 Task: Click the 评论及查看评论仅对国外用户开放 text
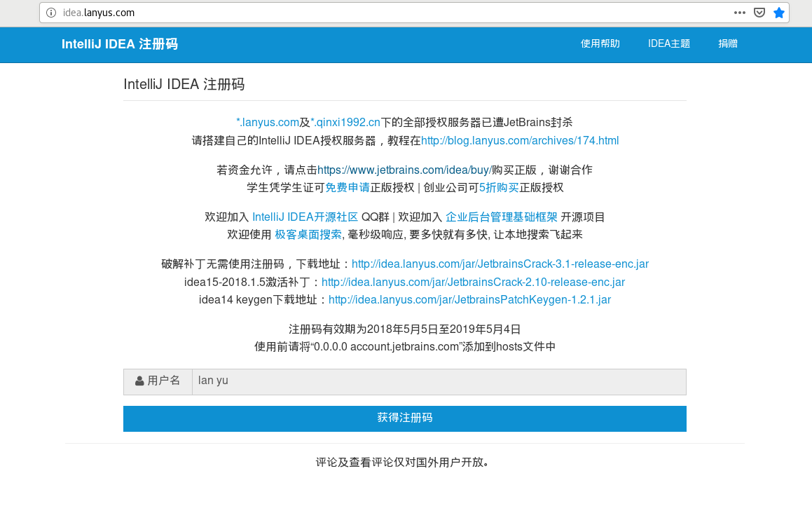pyautogui.click(x=402, y=462)
